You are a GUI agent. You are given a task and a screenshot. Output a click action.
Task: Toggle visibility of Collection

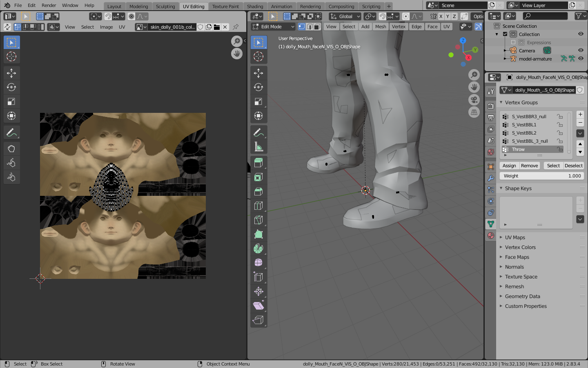point(581,34)
